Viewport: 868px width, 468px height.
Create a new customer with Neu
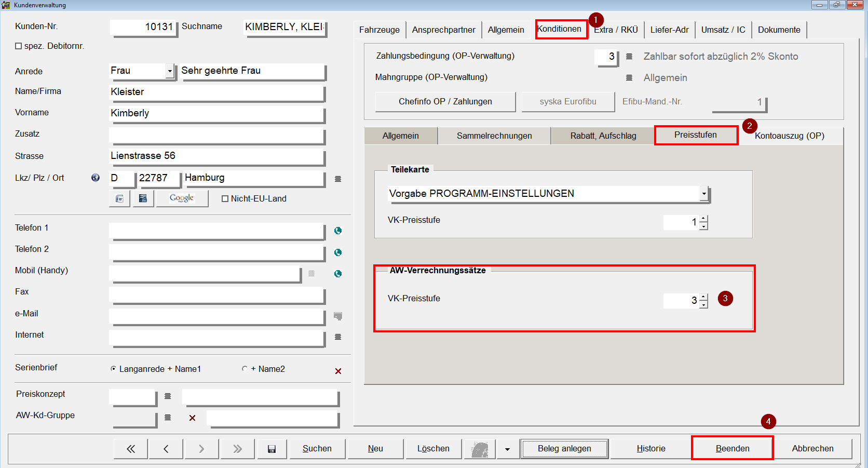pos(375,449)
